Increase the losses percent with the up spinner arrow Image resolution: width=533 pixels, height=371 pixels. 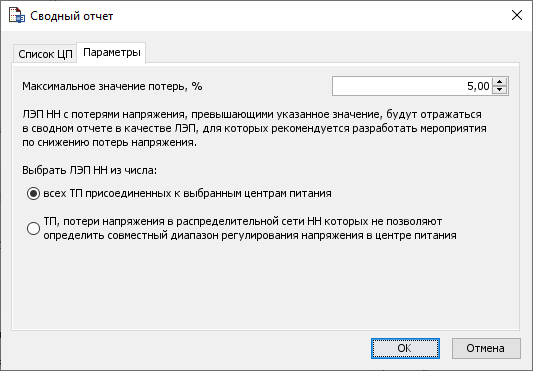tap(499, 82)
